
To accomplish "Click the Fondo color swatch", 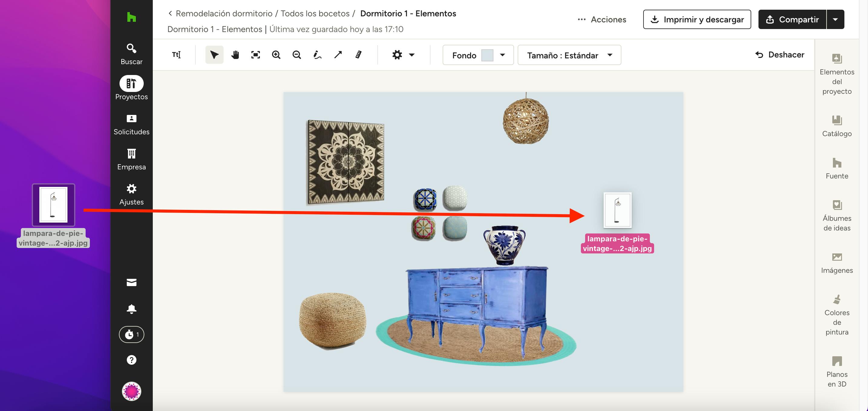I will click(x=487, y=55).
